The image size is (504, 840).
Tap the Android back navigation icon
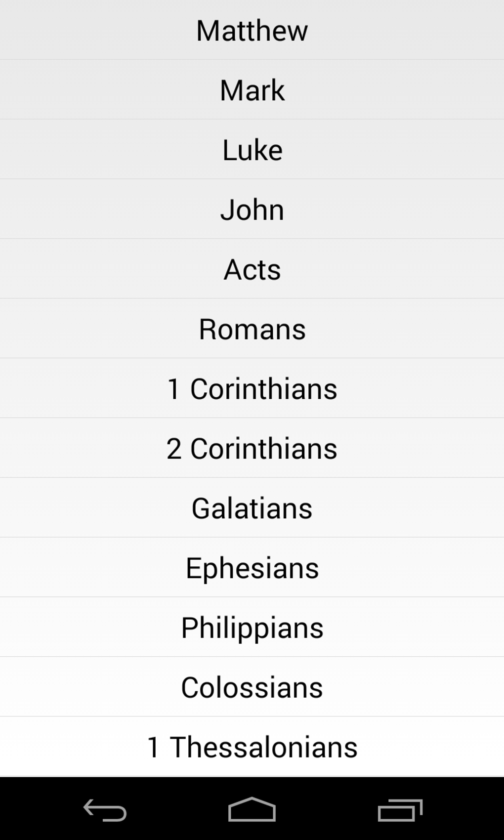click(x=105, y=810)
